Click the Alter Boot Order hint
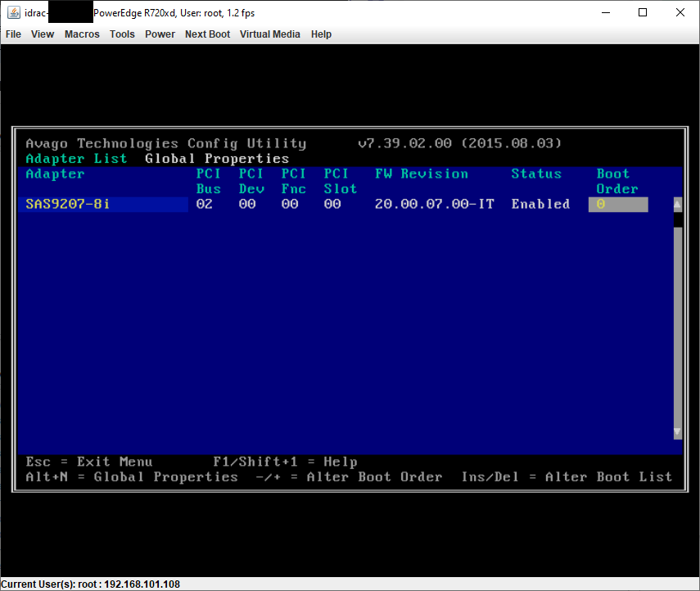 (349, 476)
